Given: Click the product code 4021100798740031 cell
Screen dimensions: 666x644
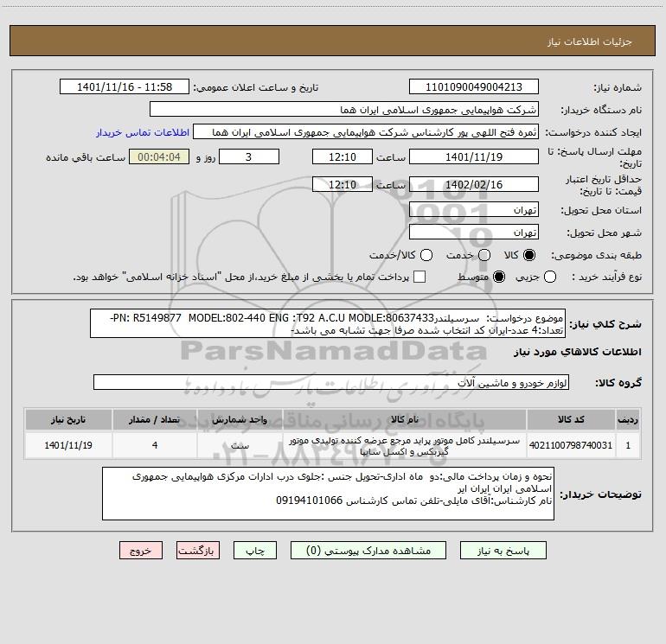Looking at the screenshot, I should coord(571,445).
